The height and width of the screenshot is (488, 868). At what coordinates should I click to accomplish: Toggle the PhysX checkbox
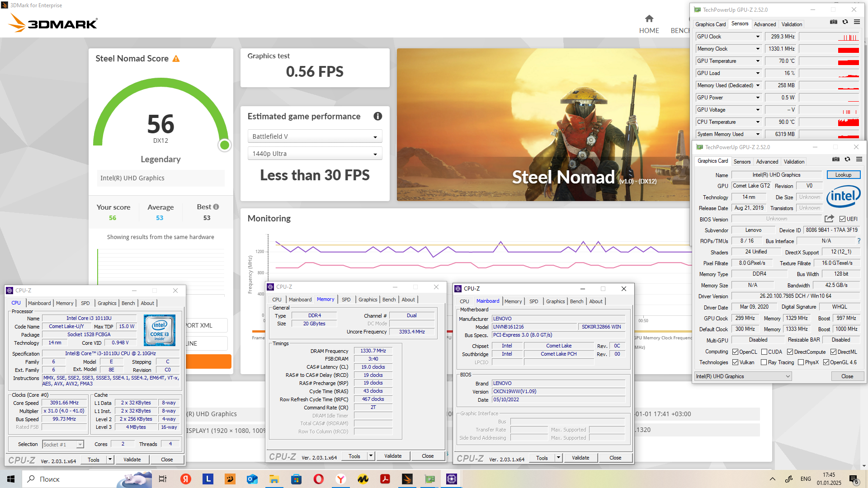pyautogui.click(x=801, y=362)
